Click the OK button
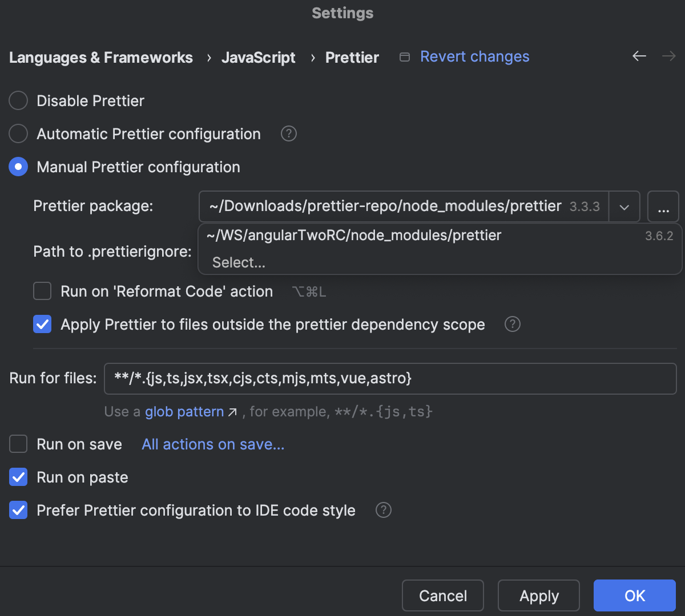 tap(634, 595)
